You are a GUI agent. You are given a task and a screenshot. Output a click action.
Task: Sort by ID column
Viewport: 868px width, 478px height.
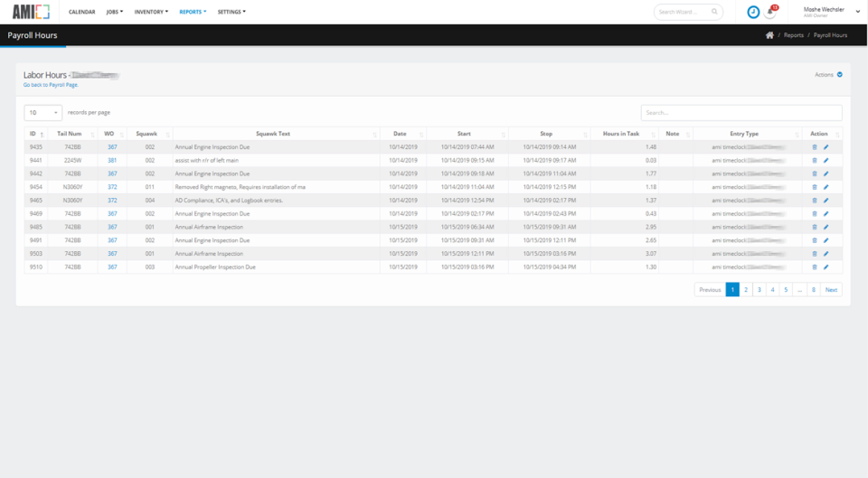click(36, 134)
